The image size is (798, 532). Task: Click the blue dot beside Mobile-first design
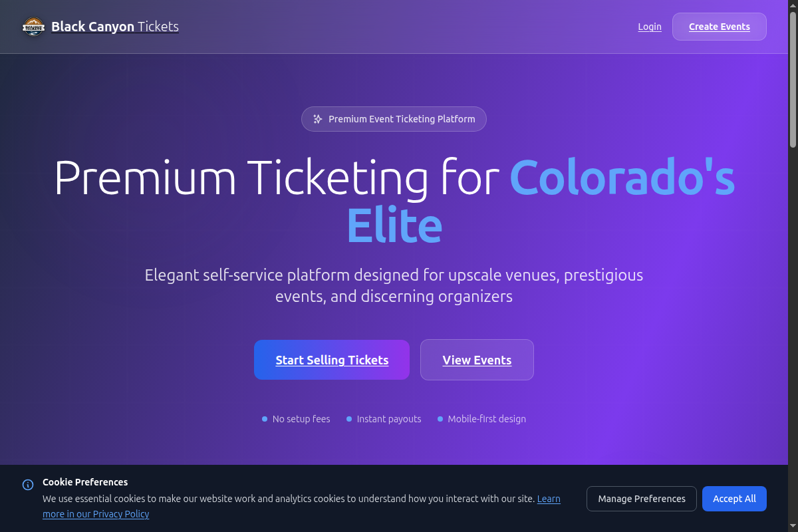[440, 419]
